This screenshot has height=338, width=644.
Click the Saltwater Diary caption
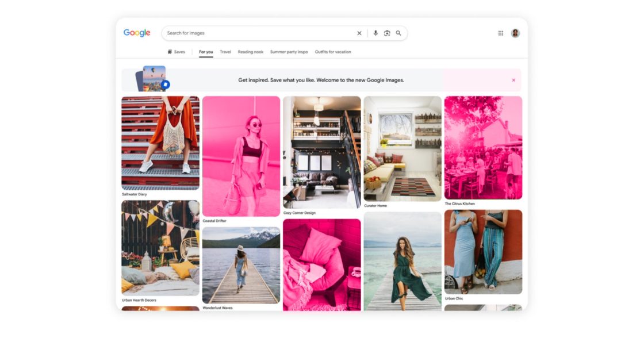(x=135, y=194)
